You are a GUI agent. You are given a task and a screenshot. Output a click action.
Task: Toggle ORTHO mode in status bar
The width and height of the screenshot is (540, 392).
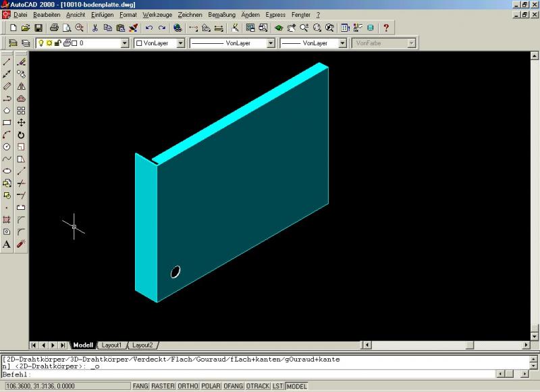pyautogui.click(x=187, y=386)
